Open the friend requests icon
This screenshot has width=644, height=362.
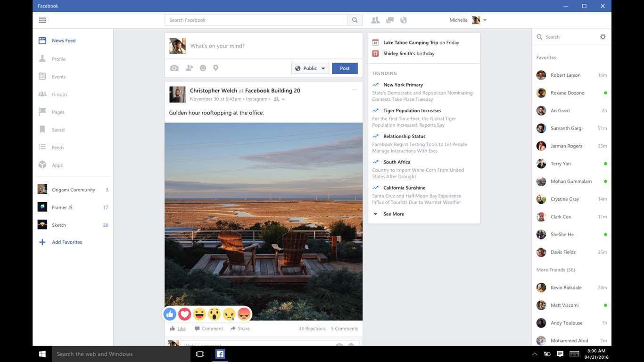coord(375,20)
